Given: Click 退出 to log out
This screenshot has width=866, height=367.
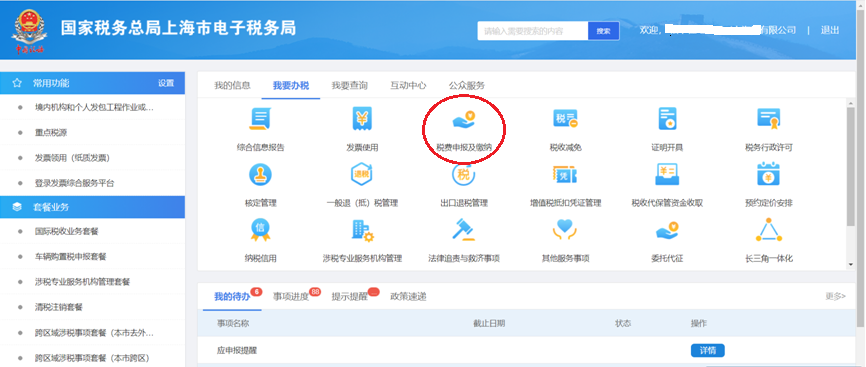Looking at the screenshot, I should click(x=830, y=30).
